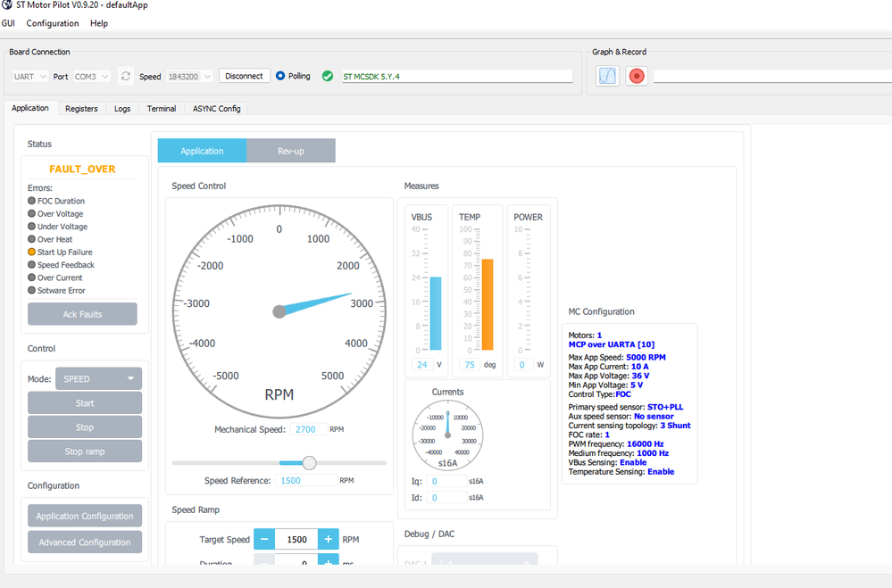Switch to the Logs tab
Image resolution: width=892 pixels, height=588 pixels.
pos(122,109)
